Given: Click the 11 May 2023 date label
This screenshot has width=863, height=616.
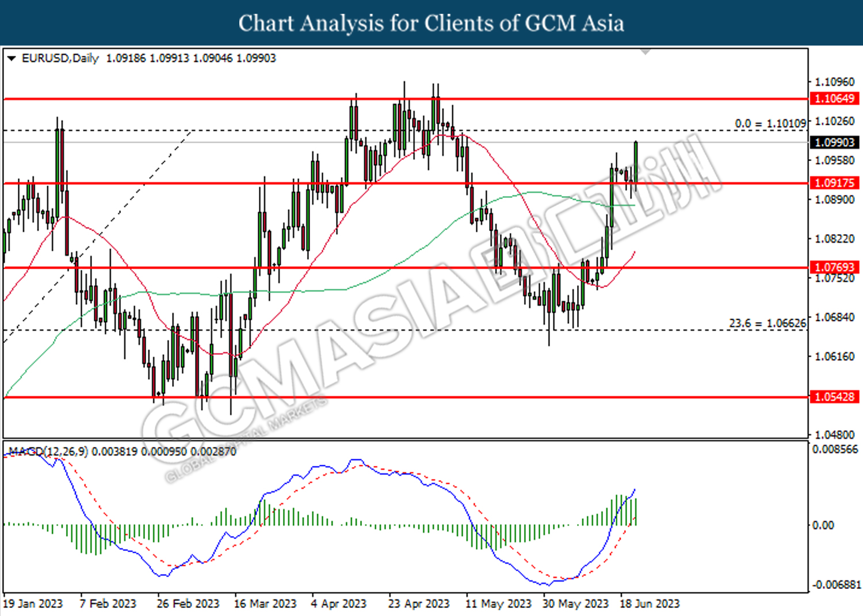Looking at the screenshot, I should tap(499, 603).
